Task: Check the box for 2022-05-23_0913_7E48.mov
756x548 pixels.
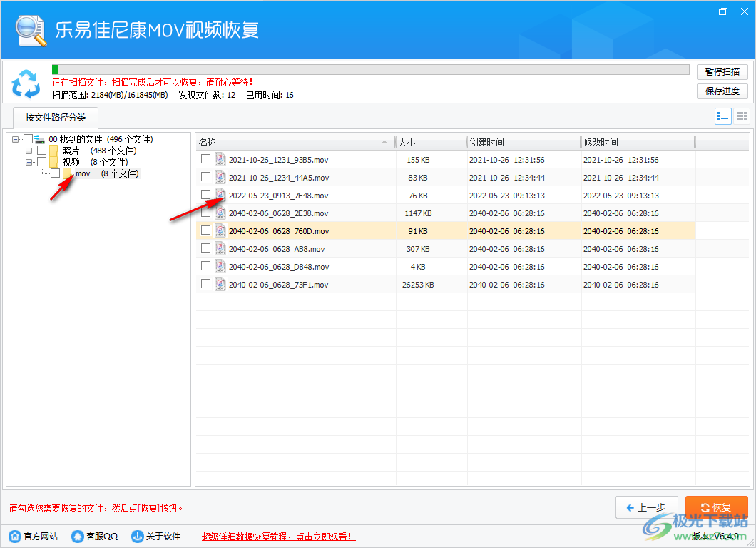Action: tap(206, 194)
